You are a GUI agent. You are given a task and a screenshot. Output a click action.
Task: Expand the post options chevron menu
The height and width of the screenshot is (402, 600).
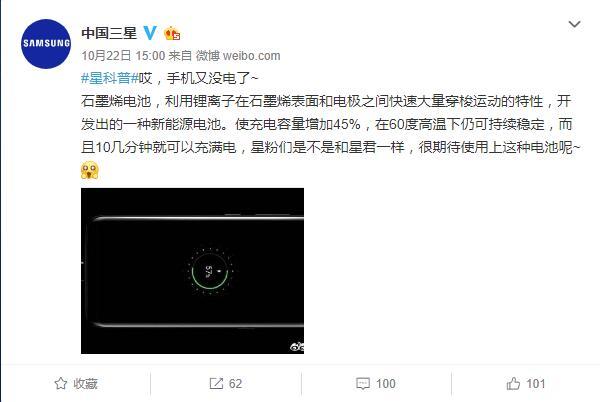[574, 24]
